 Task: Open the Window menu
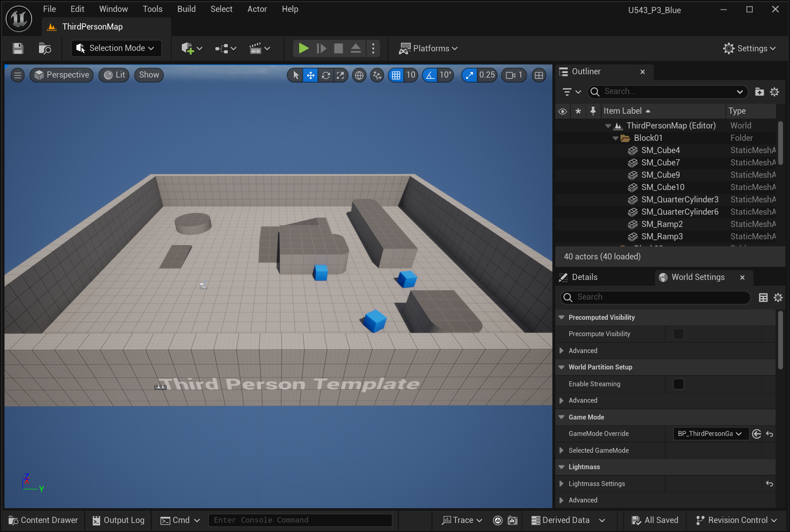click(x=113, y=9)
